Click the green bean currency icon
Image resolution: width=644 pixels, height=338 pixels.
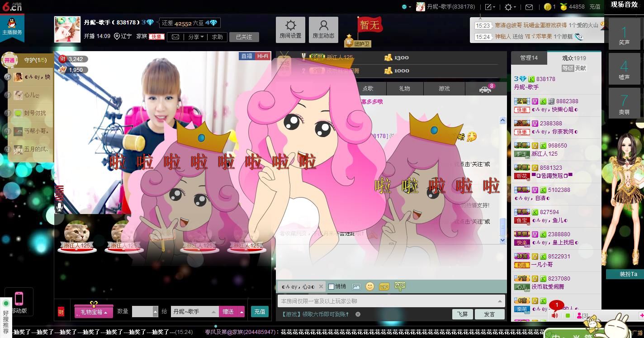[563, 7]
